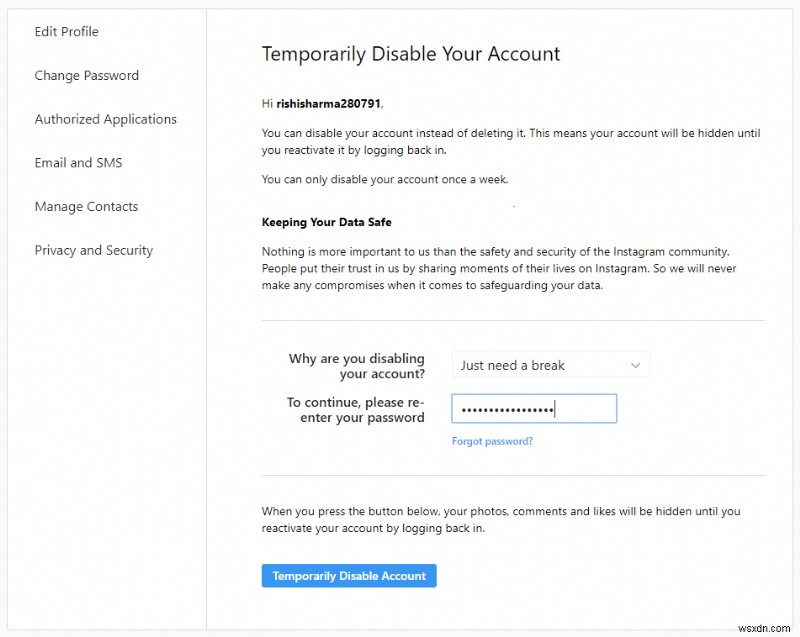Screen dimensions: 800x637
Task: Click the 'Keeping Your Data Safe' subheading
Action: (326, 222)
